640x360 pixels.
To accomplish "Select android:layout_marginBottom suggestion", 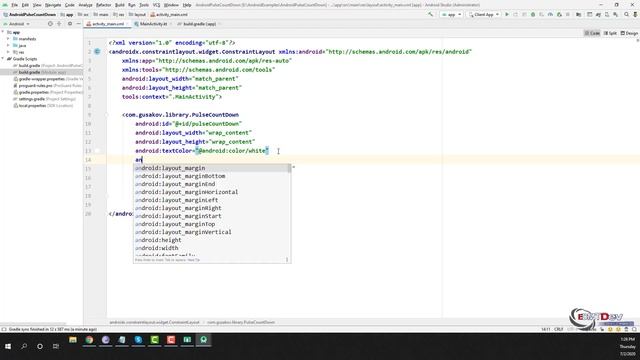I will [211, 176].
